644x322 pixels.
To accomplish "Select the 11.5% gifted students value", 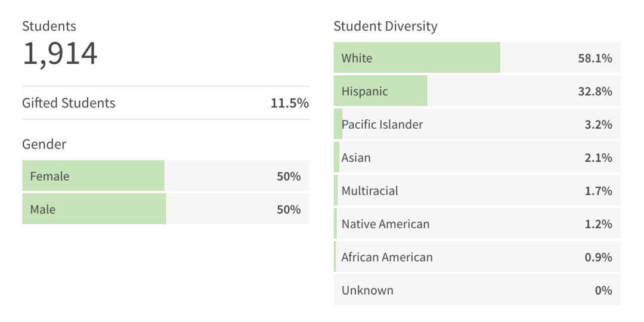I will (x=289, y=103).
